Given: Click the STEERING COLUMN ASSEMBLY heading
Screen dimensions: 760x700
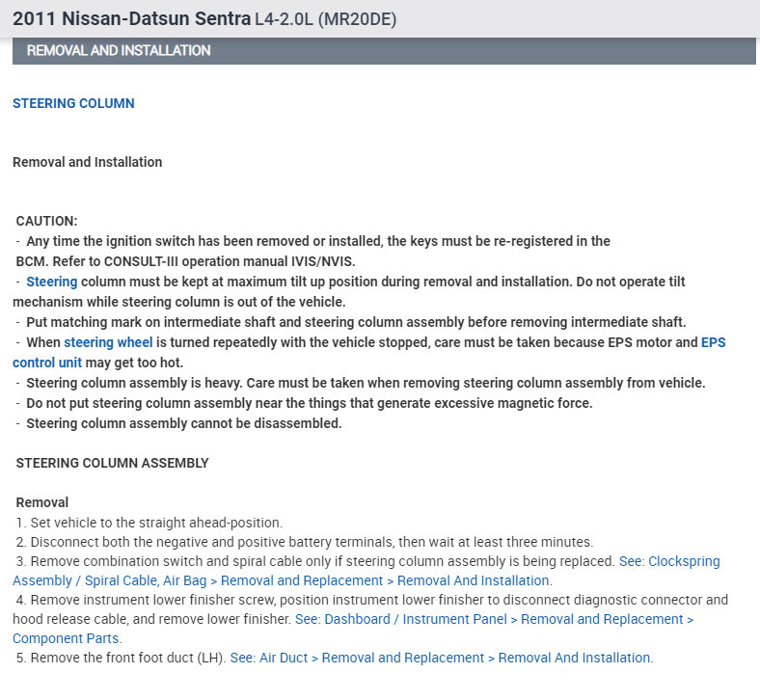Looking at the screenshot, I should (112, 463).
